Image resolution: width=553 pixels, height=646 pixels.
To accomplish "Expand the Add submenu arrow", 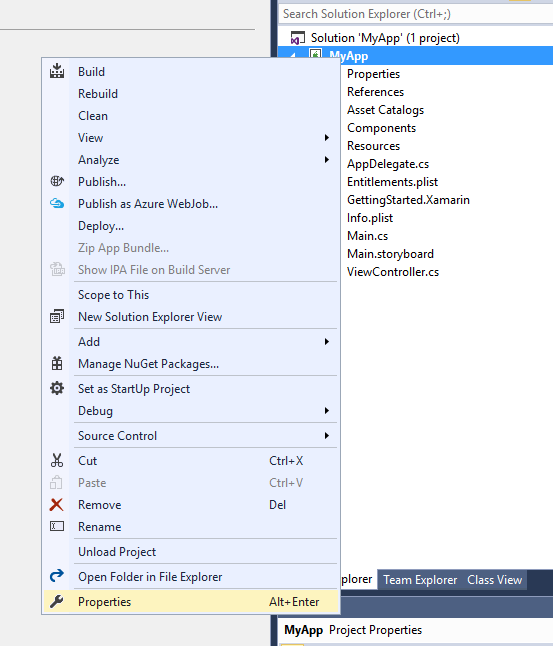I will (x=327, y=342).
